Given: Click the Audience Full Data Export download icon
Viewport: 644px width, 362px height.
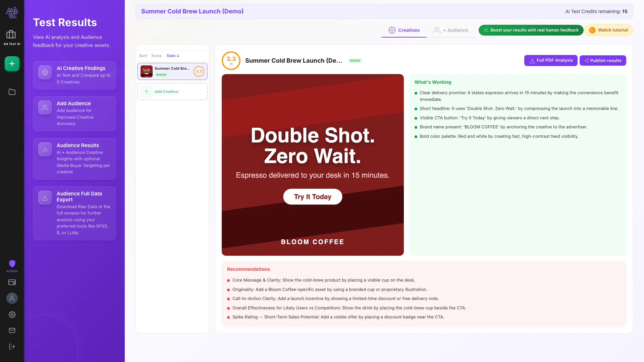Looking at the screenshot, I should click(45, 198).
